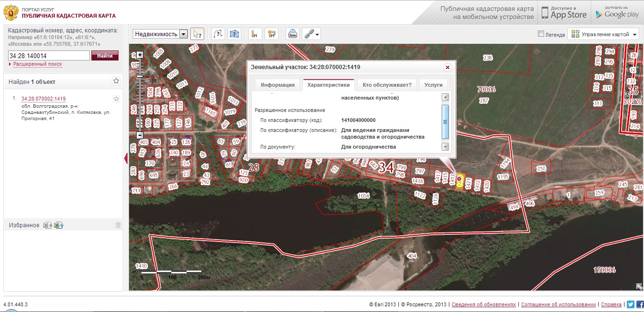
Task: Activate the measure area tool
Action: [x=271, y=34]
